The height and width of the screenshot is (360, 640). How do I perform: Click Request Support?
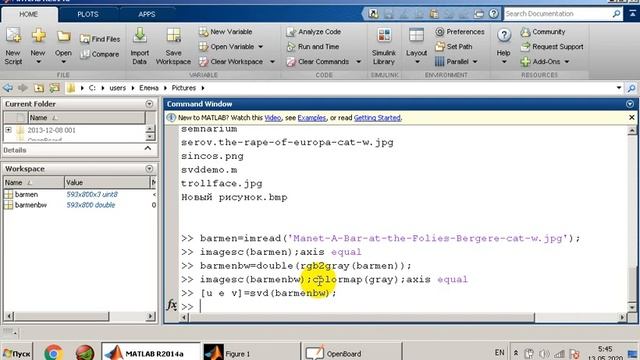552,47
